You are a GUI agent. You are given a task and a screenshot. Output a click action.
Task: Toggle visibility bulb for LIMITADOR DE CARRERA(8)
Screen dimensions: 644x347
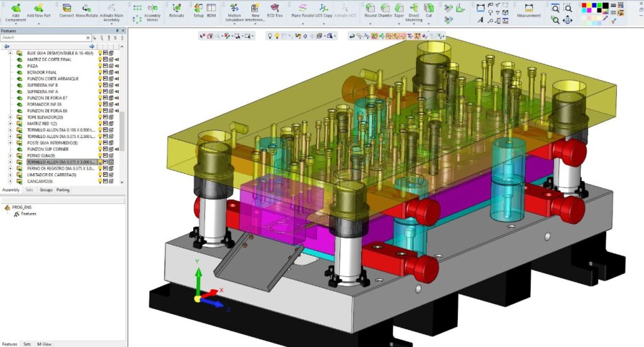click(x=100, y=174)
